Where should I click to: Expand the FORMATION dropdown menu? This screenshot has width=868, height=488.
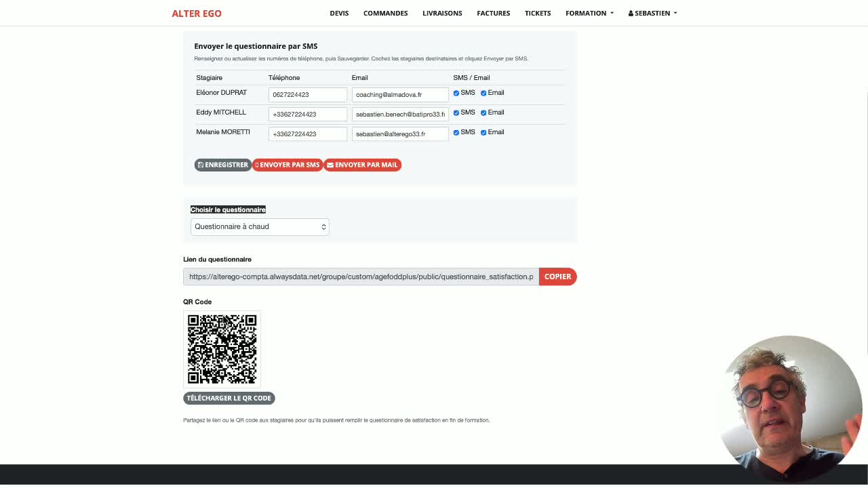[589, 13]
